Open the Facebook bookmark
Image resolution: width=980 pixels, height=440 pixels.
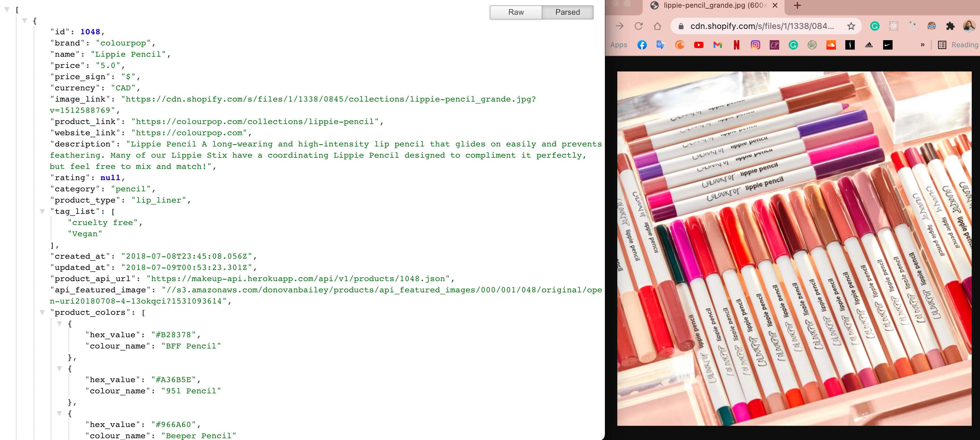[642, 45]
